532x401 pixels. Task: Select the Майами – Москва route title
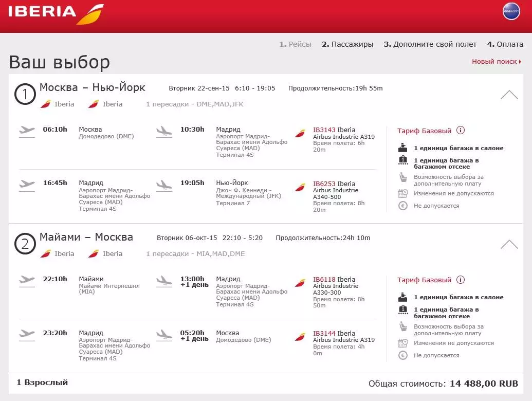pyautogui.click(x=86, y=237)
